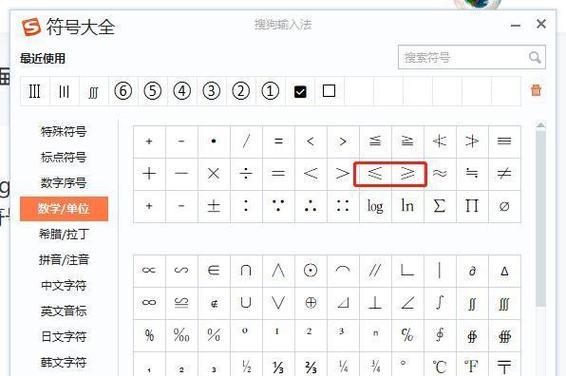Image resolution: width=566 pixels, height=376 pixels.
Task: Open the 韩文字符 category
Action: [64, 362]
